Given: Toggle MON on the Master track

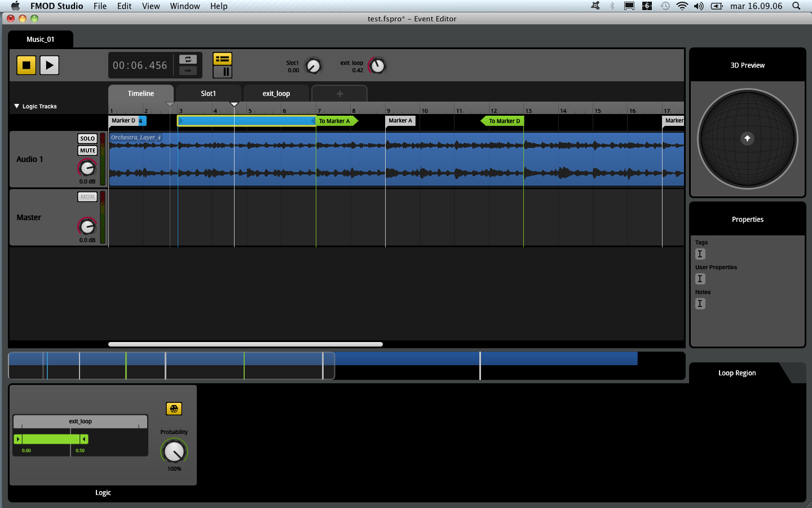Looking at the screenshot, I should [87, 197].
